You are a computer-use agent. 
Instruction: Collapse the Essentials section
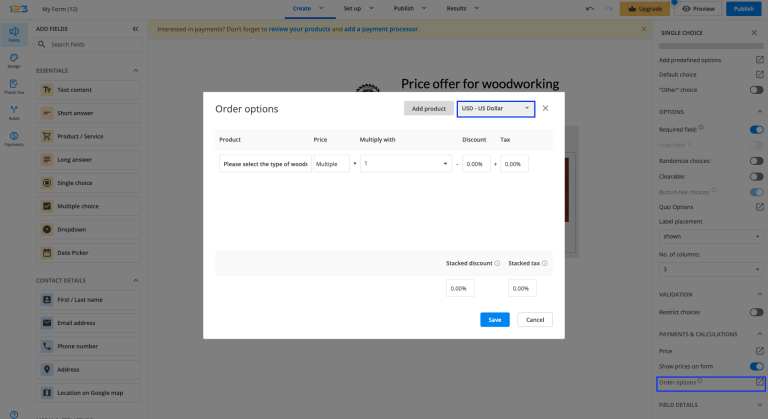(x=136, y=71)
